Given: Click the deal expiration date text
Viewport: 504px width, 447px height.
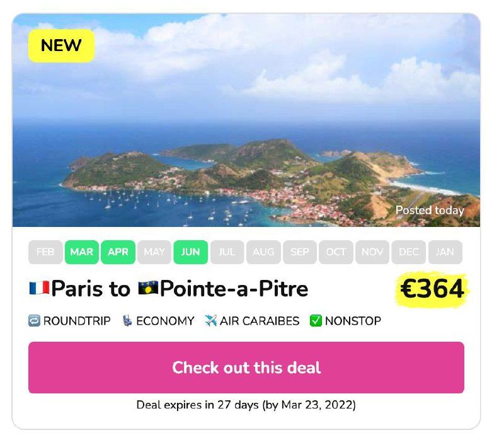Looking at the screenshot, I should point(246,405).
